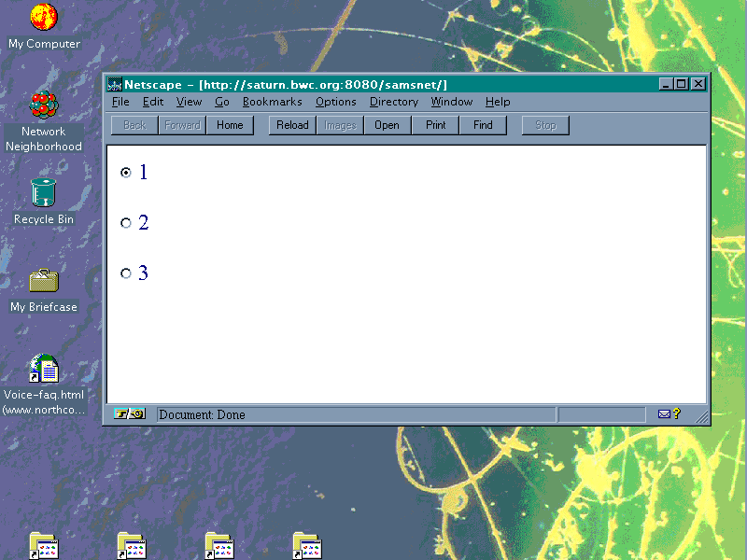Image resolution: width=747 pixels, height=560 pixels.
Task: Pick radio button option 3
Action: click(126, 273)
